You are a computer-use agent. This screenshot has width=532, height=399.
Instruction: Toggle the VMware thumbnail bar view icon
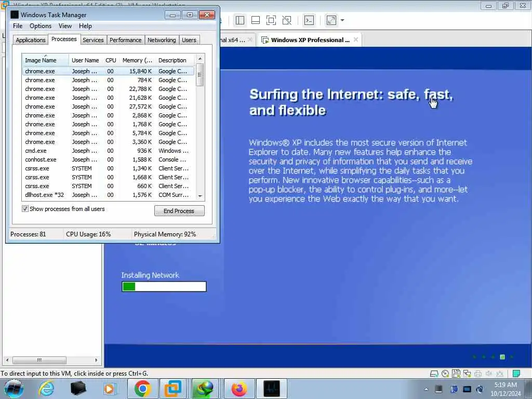tap(256, 20)
